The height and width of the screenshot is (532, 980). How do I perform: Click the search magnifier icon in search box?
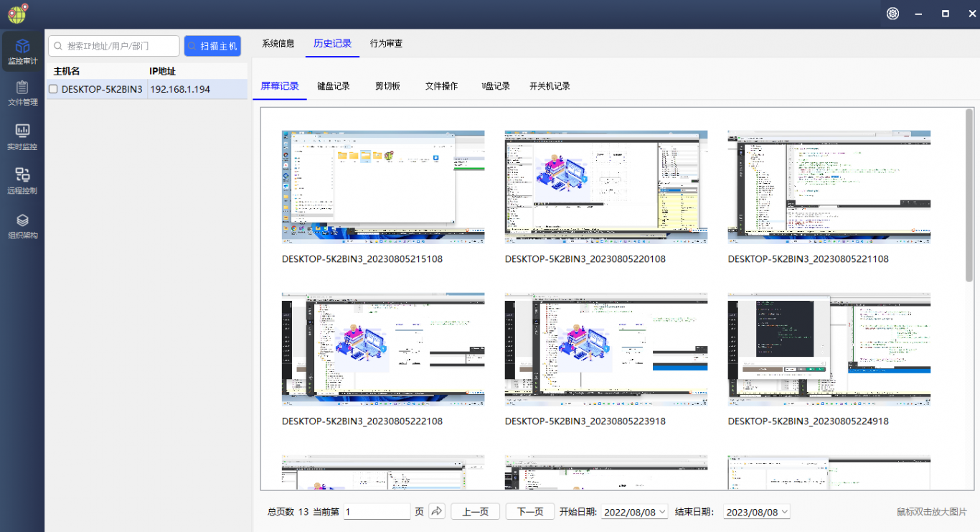pos(57,46)
